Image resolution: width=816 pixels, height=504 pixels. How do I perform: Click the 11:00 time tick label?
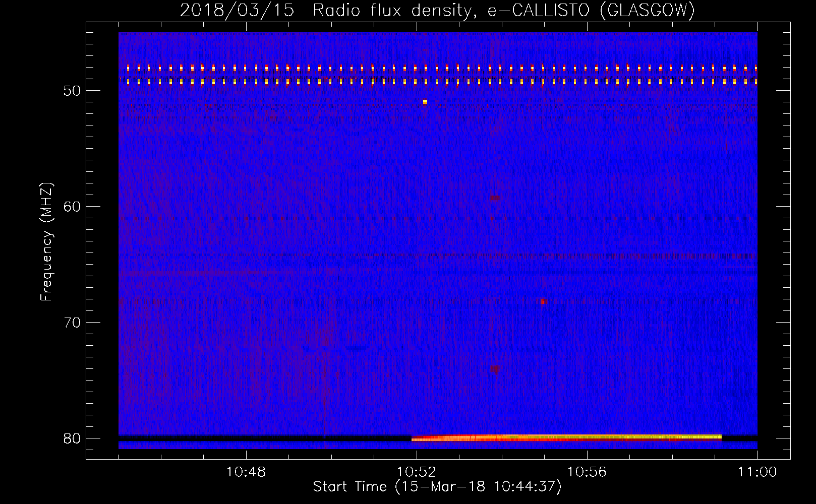click(x=757, y=472)
